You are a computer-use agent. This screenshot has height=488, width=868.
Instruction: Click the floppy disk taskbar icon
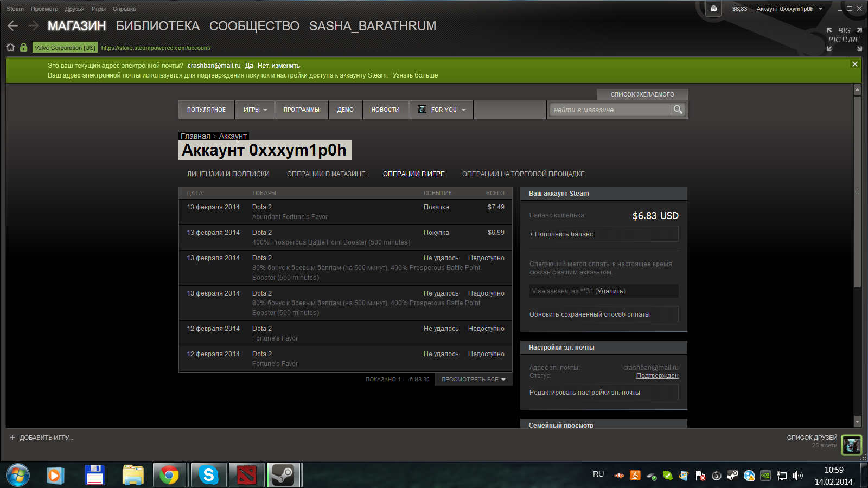pos(95,476)
